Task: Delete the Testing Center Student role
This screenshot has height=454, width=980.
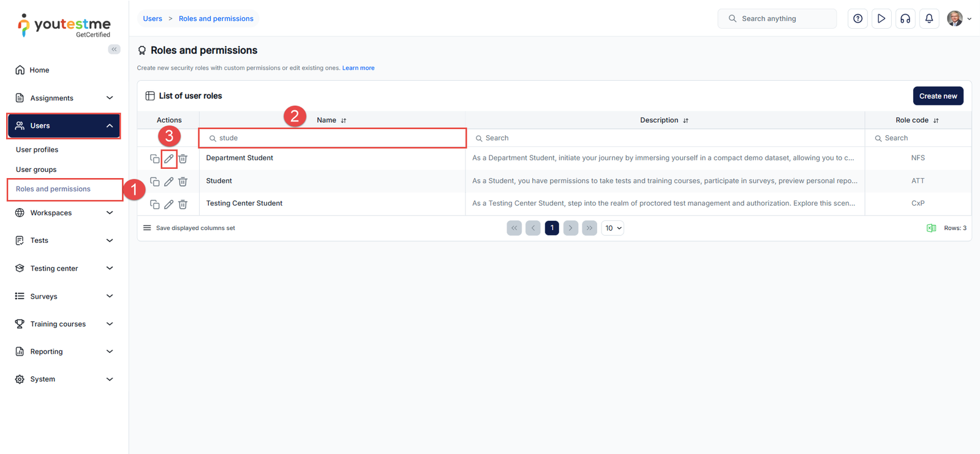Action: point(183,204)
